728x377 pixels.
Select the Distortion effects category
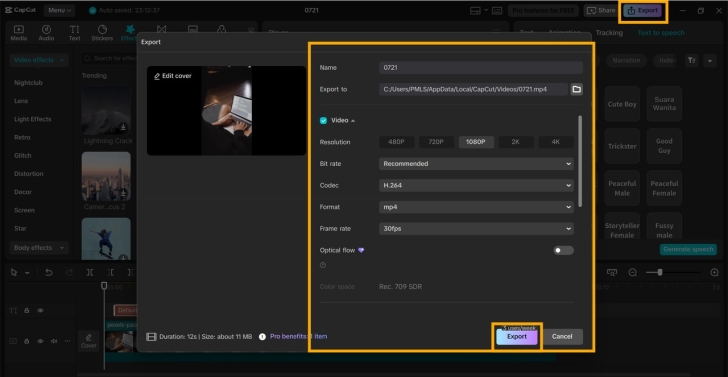(x=28, y=174)
